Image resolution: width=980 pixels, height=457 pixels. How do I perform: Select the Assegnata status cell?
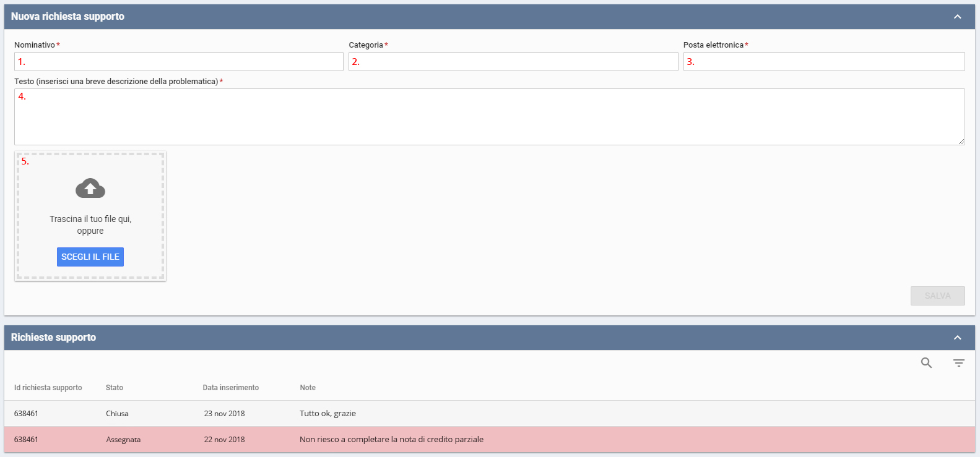tap(123, 440)
